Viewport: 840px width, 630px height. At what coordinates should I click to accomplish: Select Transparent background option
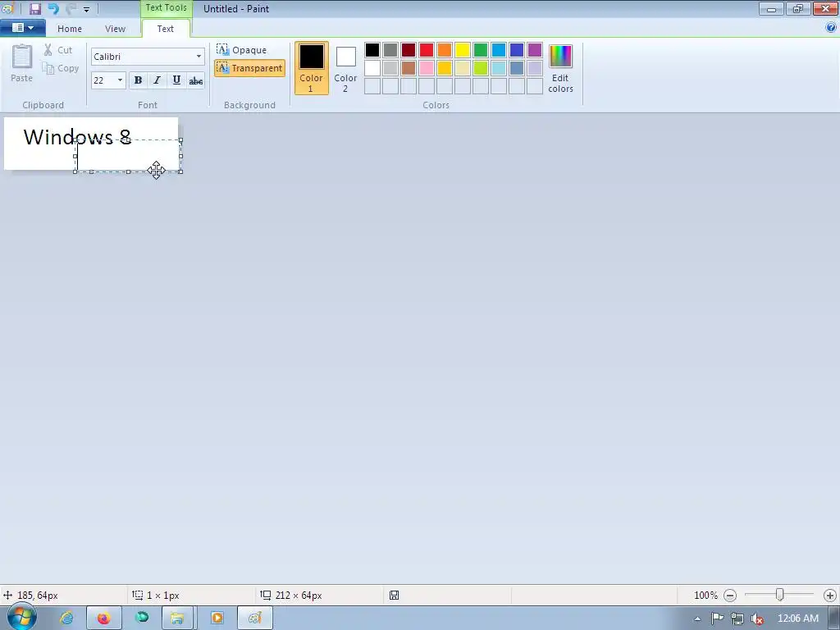249,68
